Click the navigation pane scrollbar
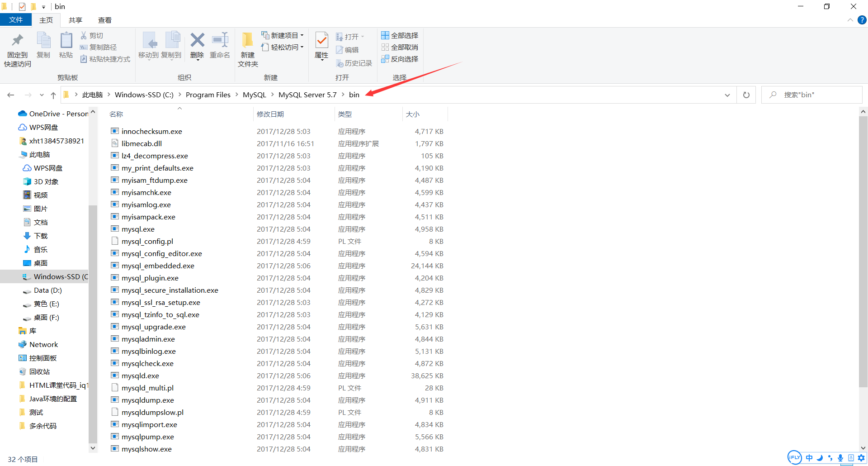The image size is (868, 466). 93,323
